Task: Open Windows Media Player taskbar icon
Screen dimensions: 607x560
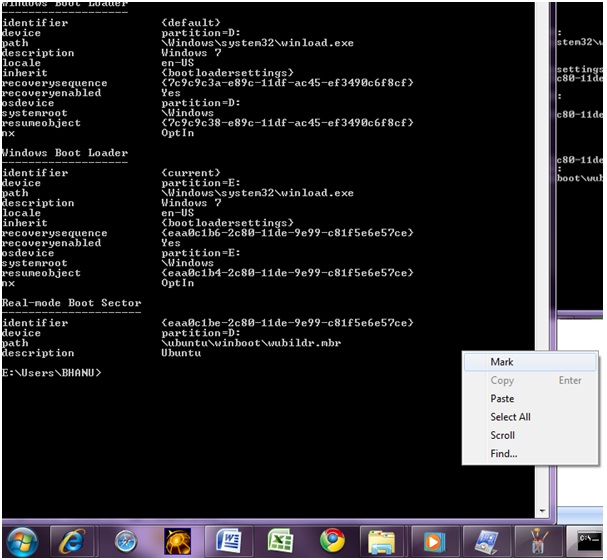Action: (x=434, y=541)
